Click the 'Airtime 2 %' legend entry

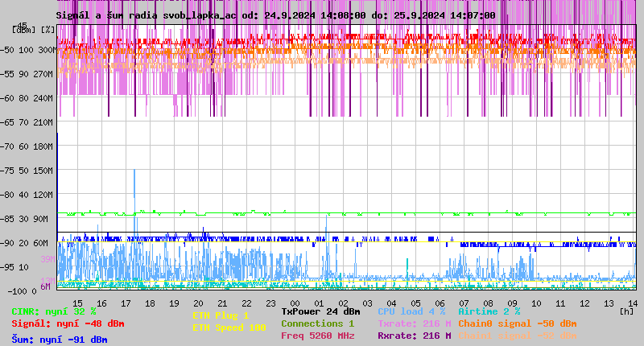[x=489, y=311]
